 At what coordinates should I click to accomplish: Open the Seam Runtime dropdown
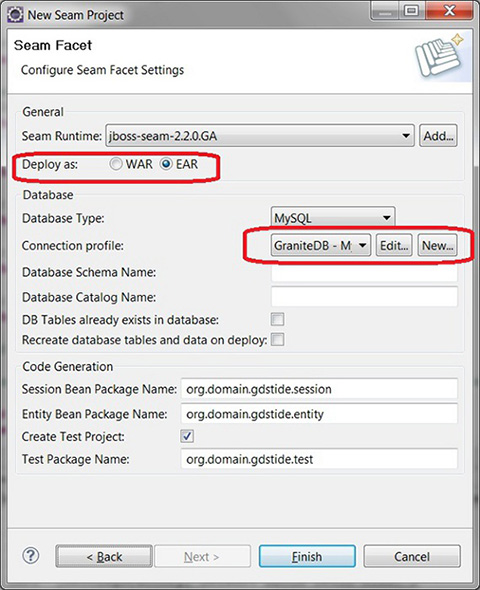coord(260,135)
